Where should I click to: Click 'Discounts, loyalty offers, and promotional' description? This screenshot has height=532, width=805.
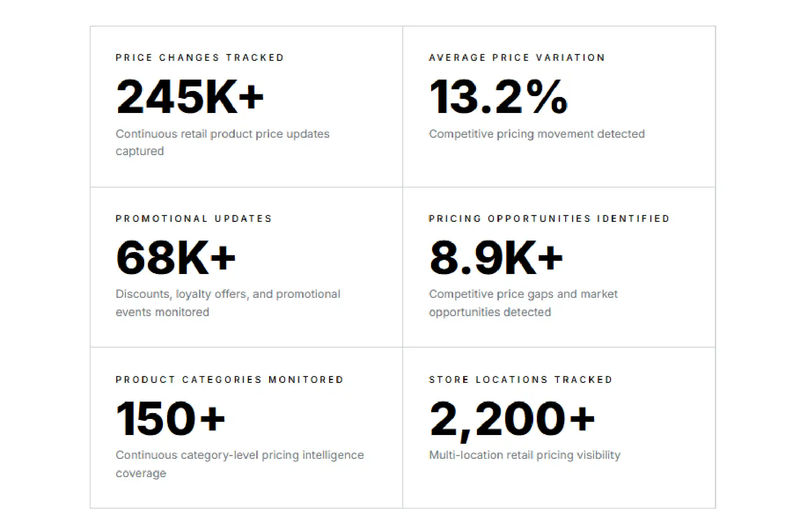tap(228, 294)
